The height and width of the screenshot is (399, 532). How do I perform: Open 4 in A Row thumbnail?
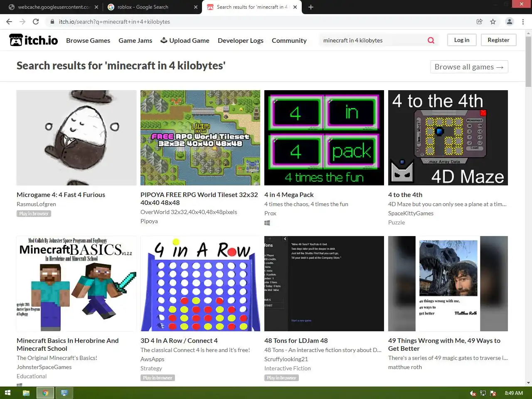point(200,283)
